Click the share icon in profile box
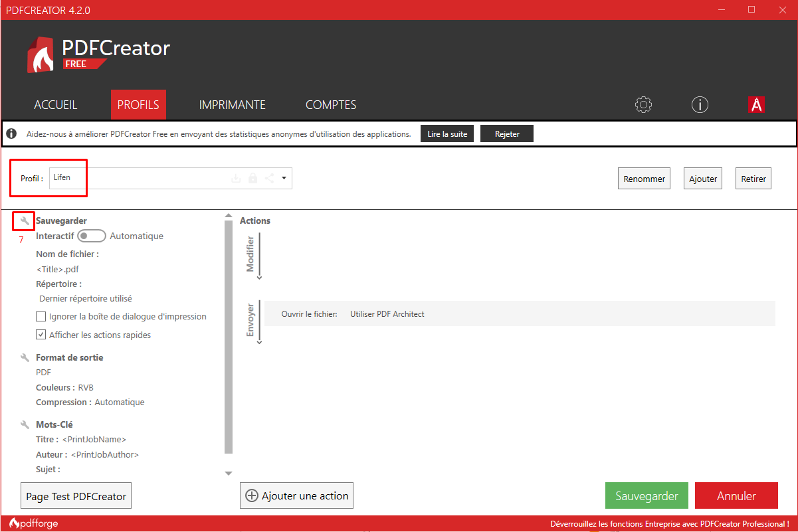This screenshot has height=532, width=798. click(269, 178)
